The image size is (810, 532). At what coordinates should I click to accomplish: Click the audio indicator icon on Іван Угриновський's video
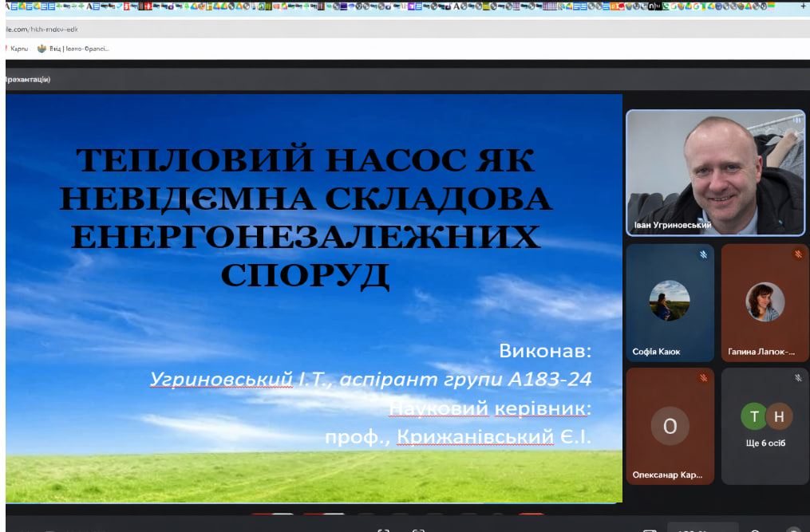(x=796, y=120)
